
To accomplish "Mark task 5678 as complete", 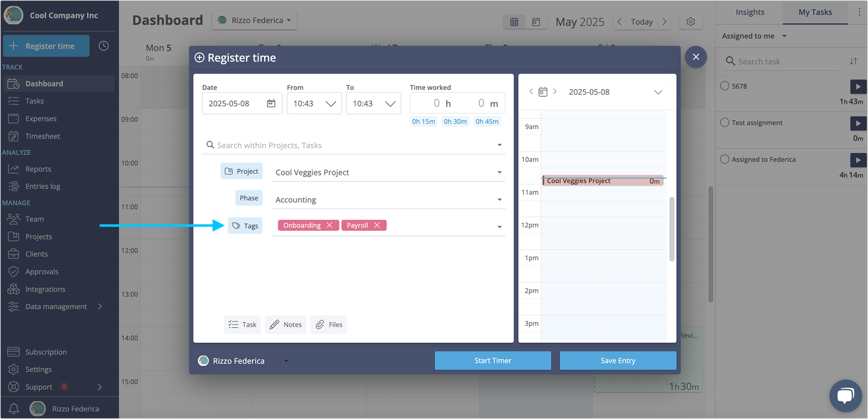I will 725,86.
